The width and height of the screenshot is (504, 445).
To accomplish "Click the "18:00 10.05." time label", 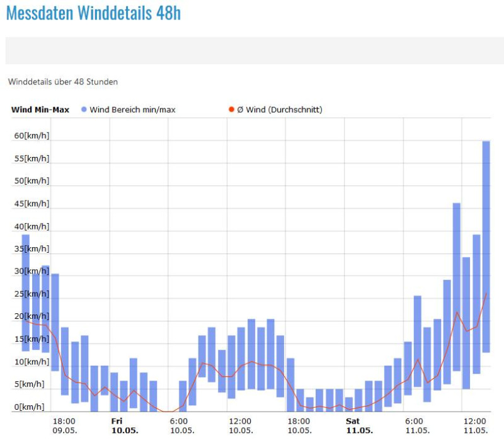I will point(299,425).
